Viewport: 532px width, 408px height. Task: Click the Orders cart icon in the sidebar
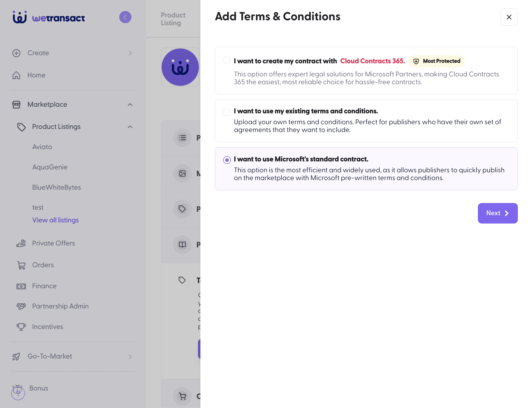point(21,265)
